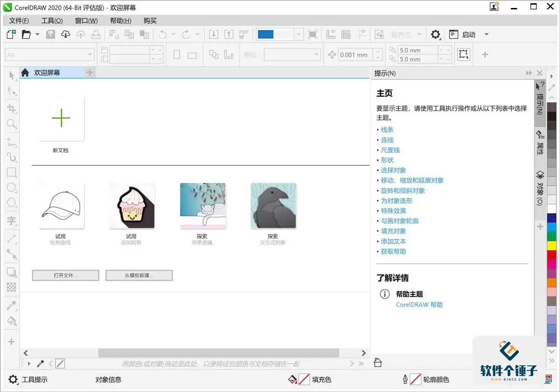The image size is (560, 392).
Task: Switch to the 对象(O) docker tab
Action: 540,188
